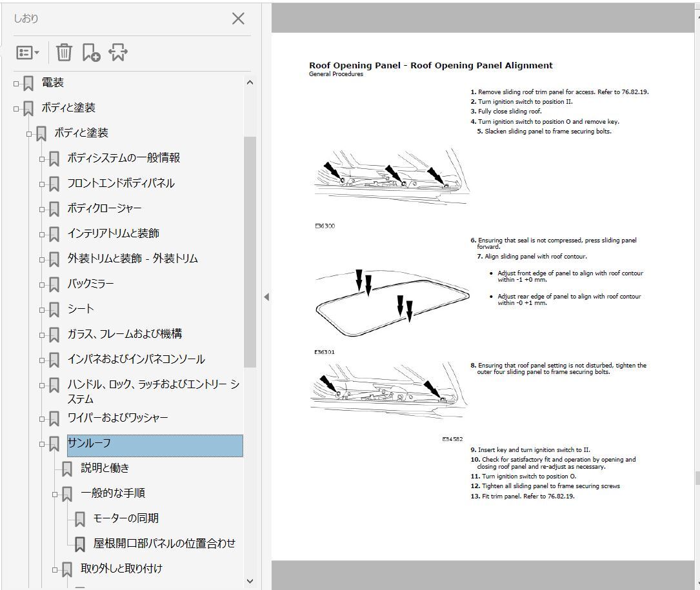The width and height of the screenshot is (700, 590).
Task: Open ボディクロージャー bookmark
Action: click(105, 208)
